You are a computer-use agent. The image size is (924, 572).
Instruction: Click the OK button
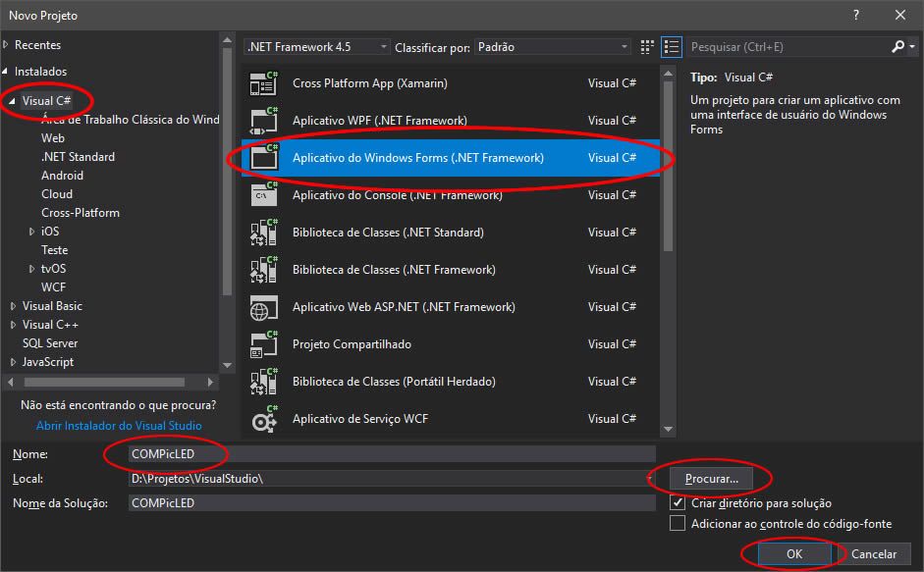tap(793, 553)
